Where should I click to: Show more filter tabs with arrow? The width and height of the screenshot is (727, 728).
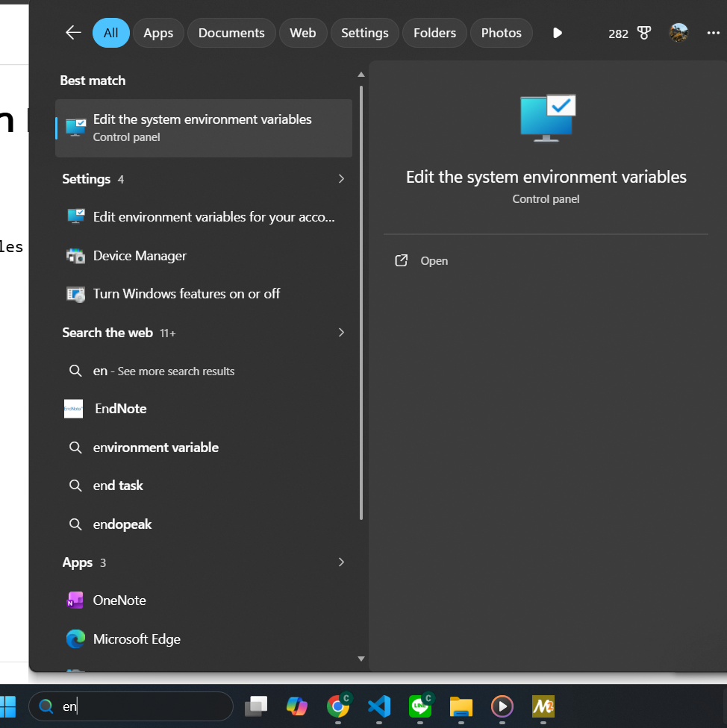click(557, 33)
